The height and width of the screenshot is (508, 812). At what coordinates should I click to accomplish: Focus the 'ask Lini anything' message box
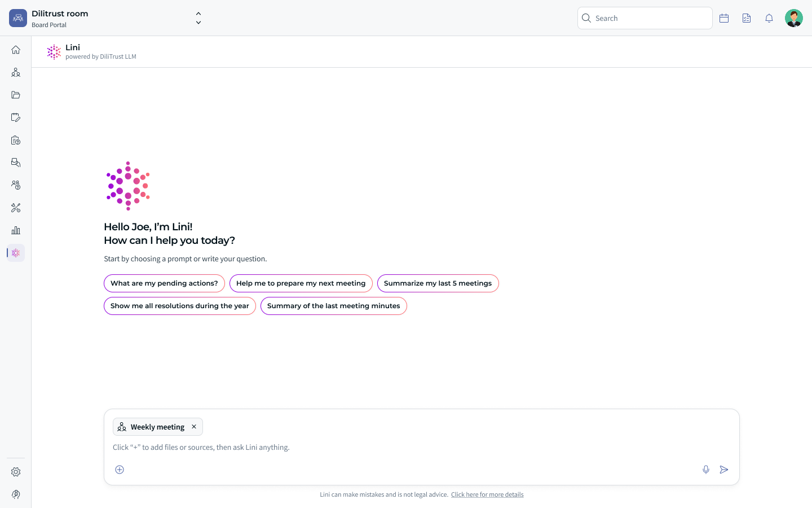[x=422, y=447]
